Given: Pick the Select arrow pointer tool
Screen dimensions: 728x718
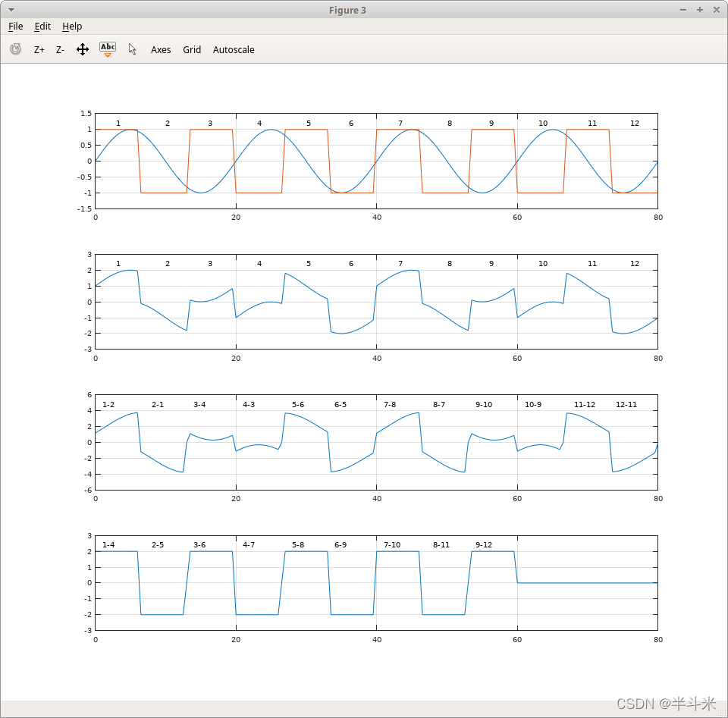Looking at the screenshot, I should (x=133, y=49).
